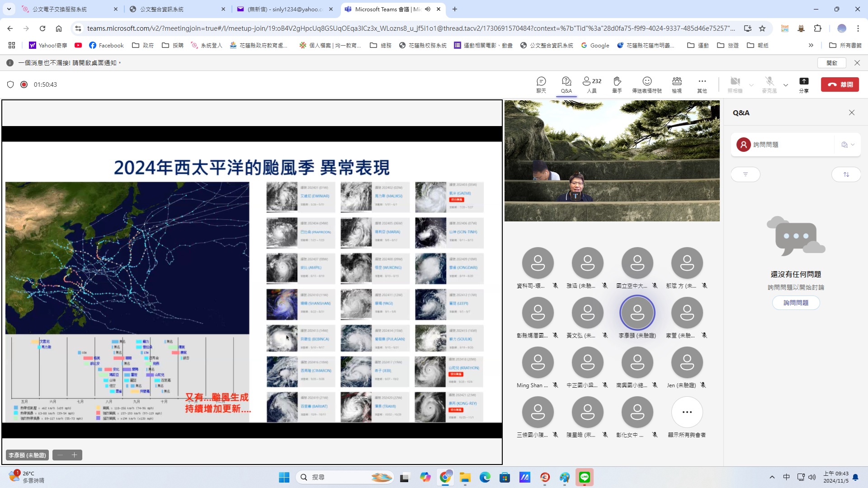Open the More actions (其他) menu
This screenshot has width=868, height=488.
[702, 84]
